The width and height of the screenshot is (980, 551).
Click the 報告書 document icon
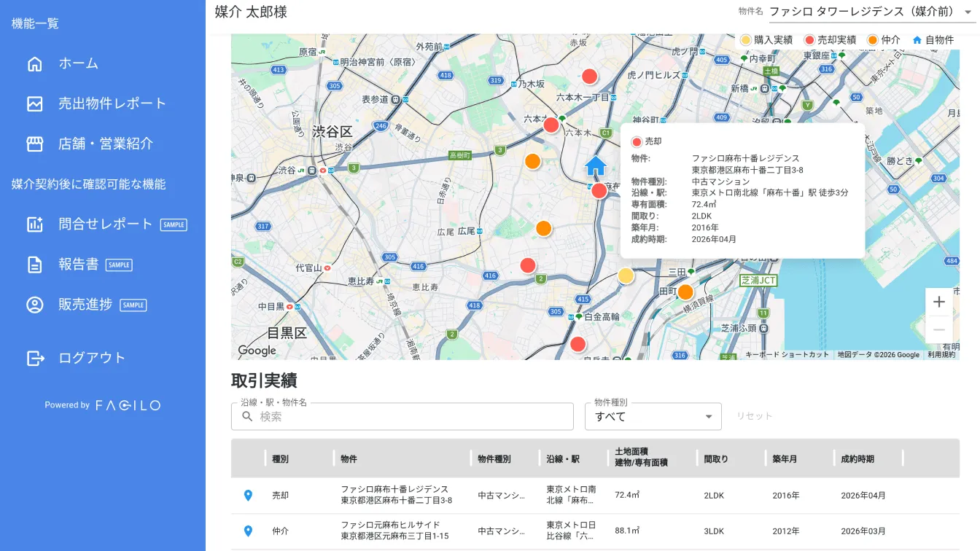click(34, 265)
